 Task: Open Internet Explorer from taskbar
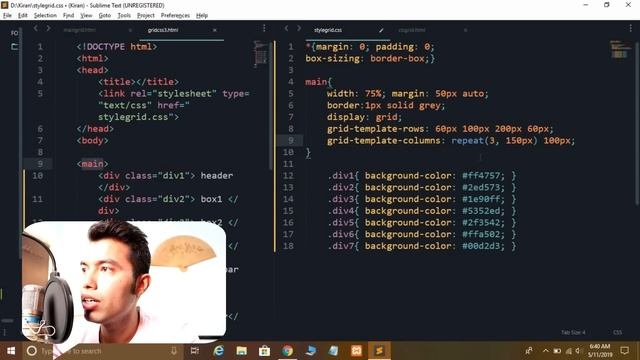219,351
